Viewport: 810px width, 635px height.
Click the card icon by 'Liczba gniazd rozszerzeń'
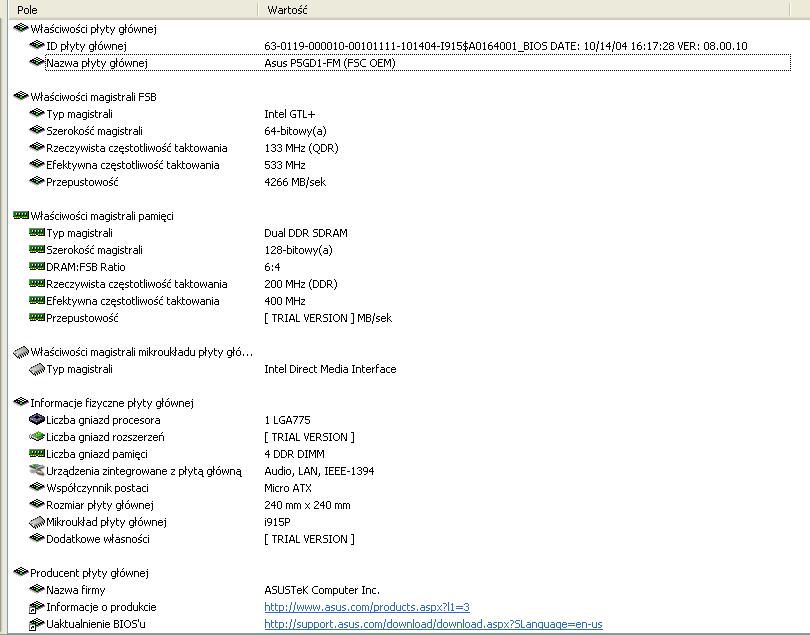(x=37, y=437)
